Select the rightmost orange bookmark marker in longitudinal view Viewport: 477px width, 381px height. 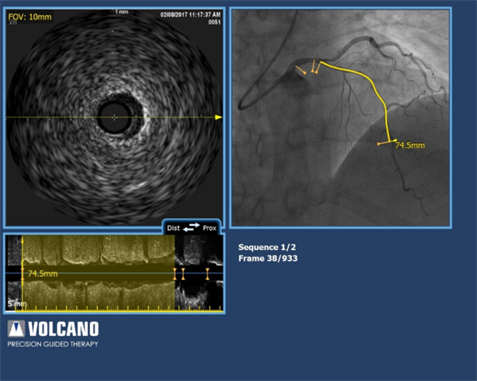(x=207, y=274)
